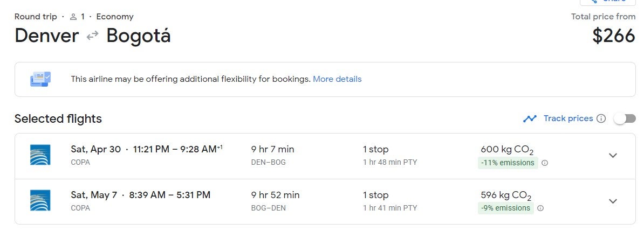Click the COPA airline logo for May 7 flight
This screenshot has width=644, height=231.
pos(40,201)
